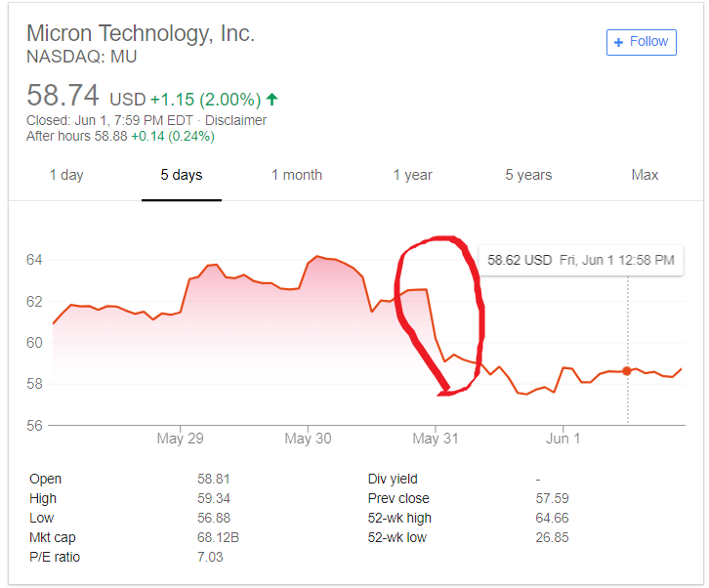The image size is (709, 588).
Task: Click the 58.62 USD price tooltip
Action: click(x=581, y=260)
